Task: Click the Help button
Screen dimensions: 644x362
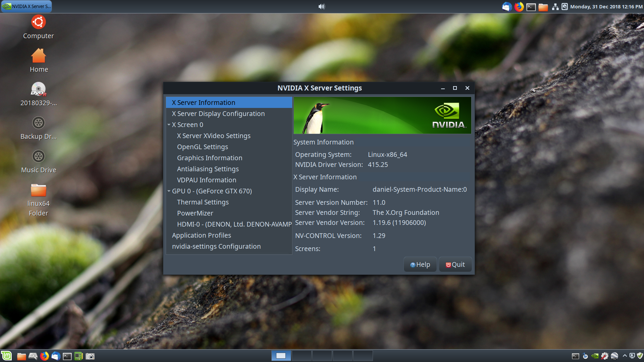Action: coord(420,264)
